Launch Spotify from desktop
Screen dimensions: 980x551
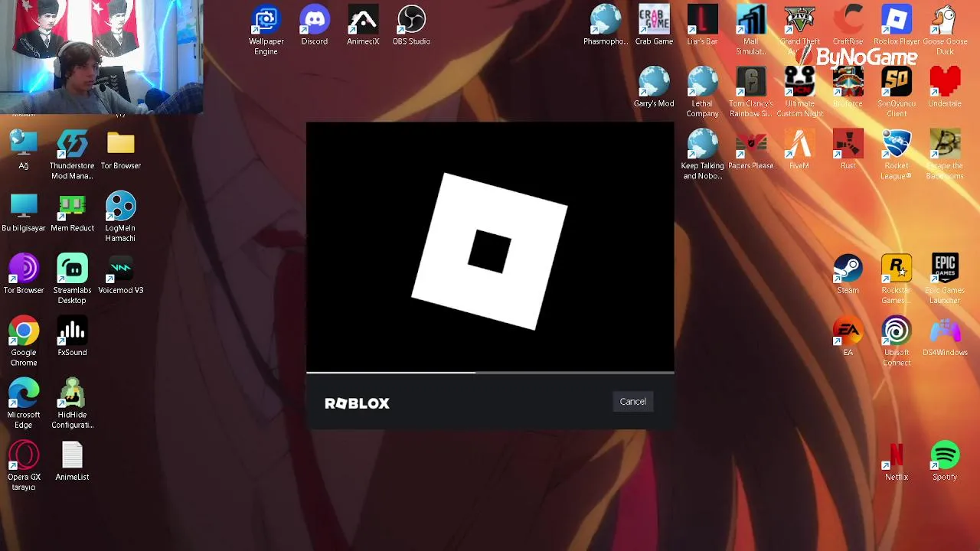point(945,461)
